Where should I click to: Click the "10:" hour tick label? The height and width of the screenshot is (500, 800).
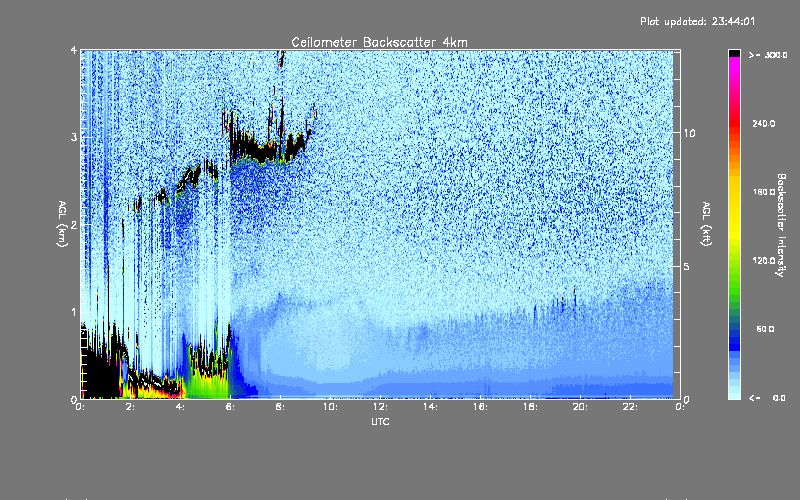click(x=330, y=407)
